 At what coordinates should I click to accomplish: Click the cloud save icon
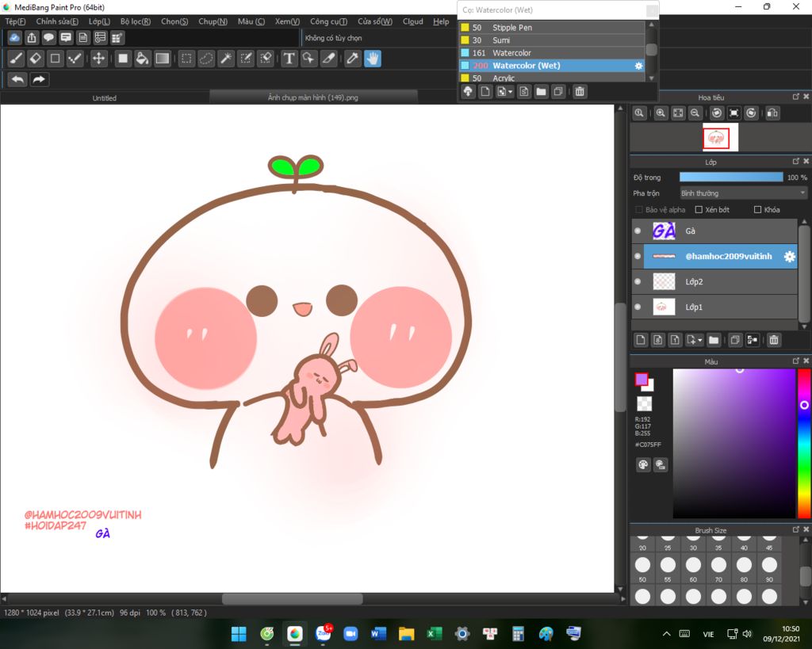point(14,38)
